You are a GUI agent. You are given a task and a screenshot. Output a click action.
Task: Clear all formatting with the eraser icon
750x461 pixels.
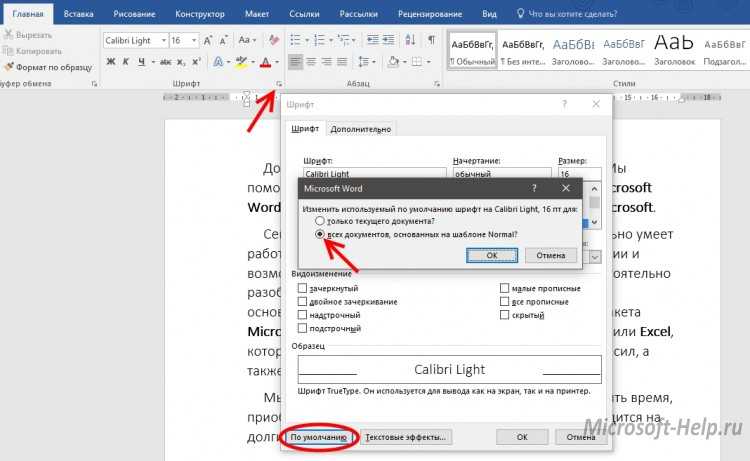(274, 40)
